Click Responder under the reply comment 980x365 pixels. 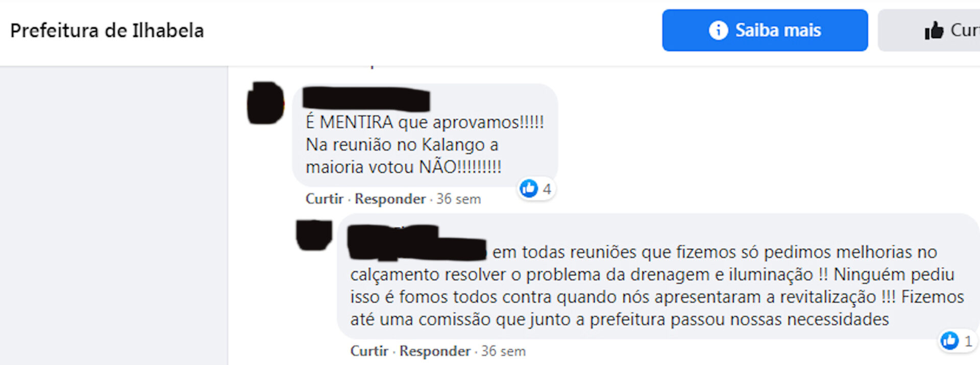(x=435, y=351)
